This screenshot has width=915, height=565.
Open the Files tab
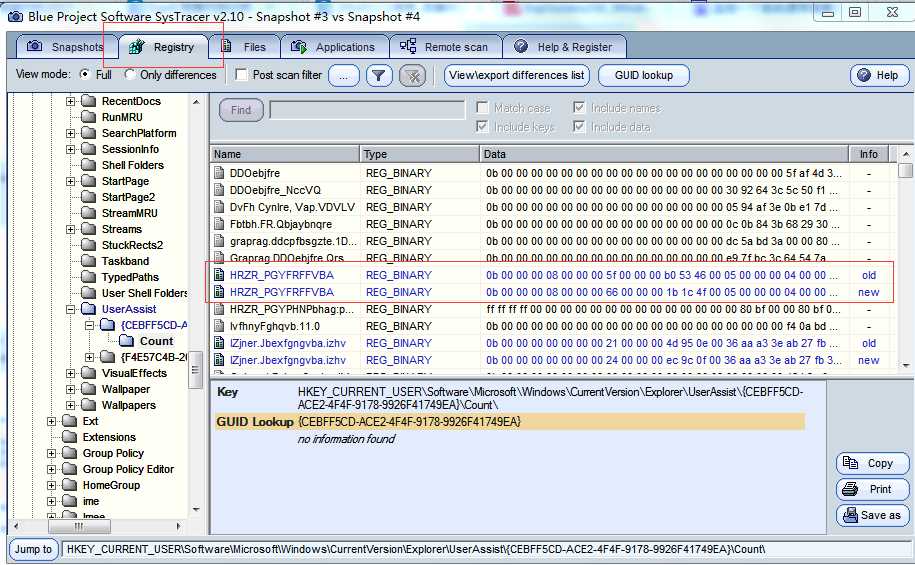[x=244, y=47]
